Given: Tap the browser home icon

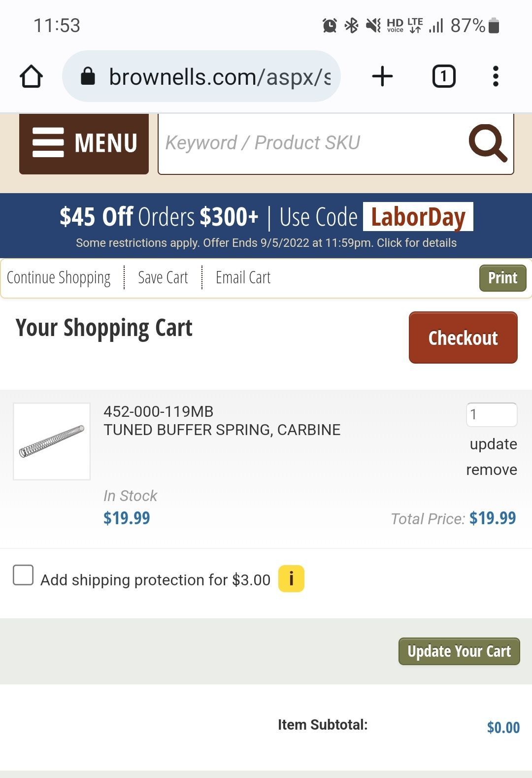Looking at the screenshot, I should pos(31,76).
